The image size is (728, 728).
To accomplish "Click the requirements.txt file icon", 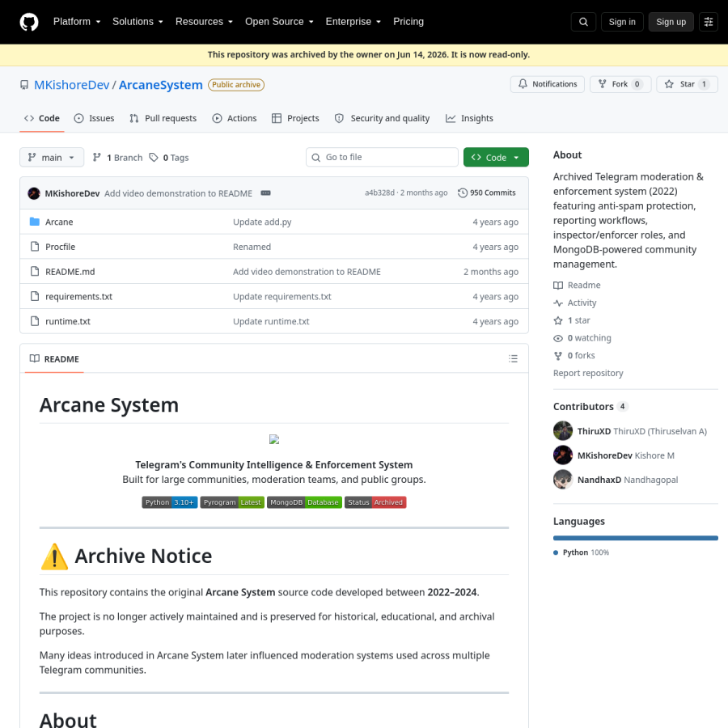I will click(x=34, y=296).
